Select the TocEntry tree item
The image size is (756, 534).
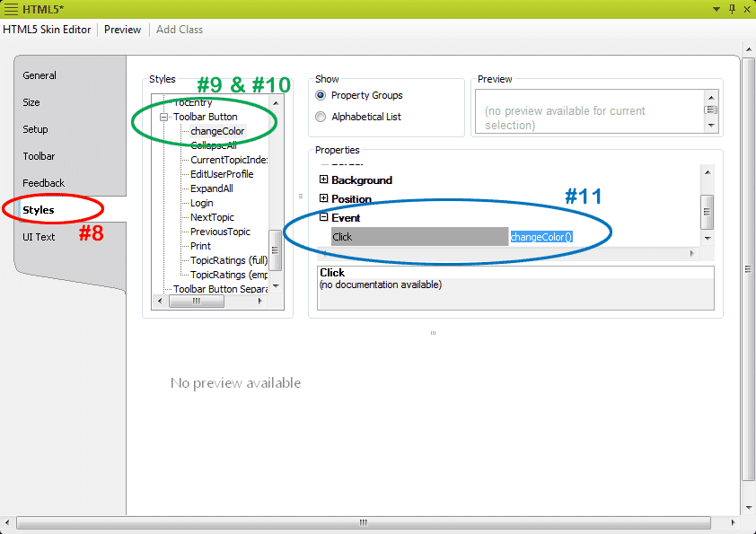click(193, 102)
